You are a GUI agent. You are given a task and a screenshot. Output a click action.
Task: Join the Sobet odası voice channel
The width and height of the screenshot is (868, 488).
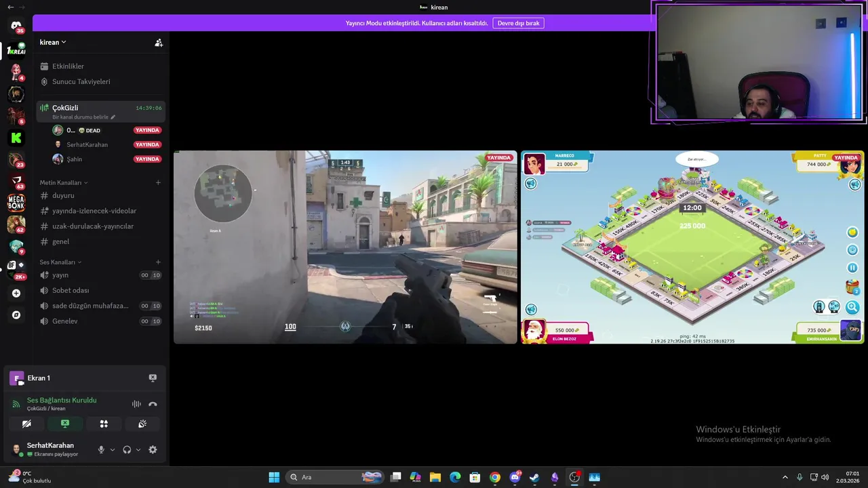[x=100, y=290]
